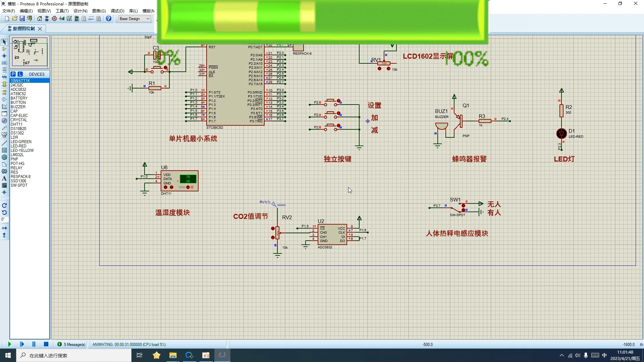This screenshot has height=362, width=644.
Task: Select the Junction dot tool
Action: tap(4, 56)
